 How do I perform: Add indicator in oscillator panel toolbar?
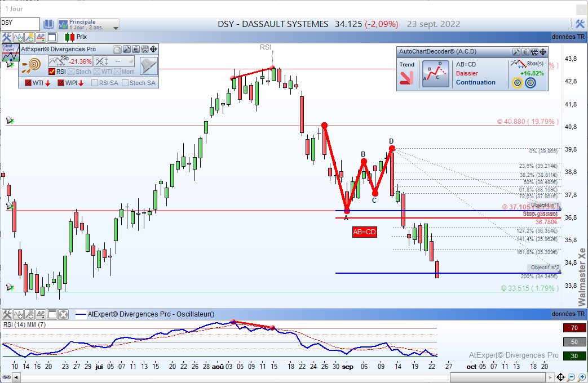[x=18, y=314]
